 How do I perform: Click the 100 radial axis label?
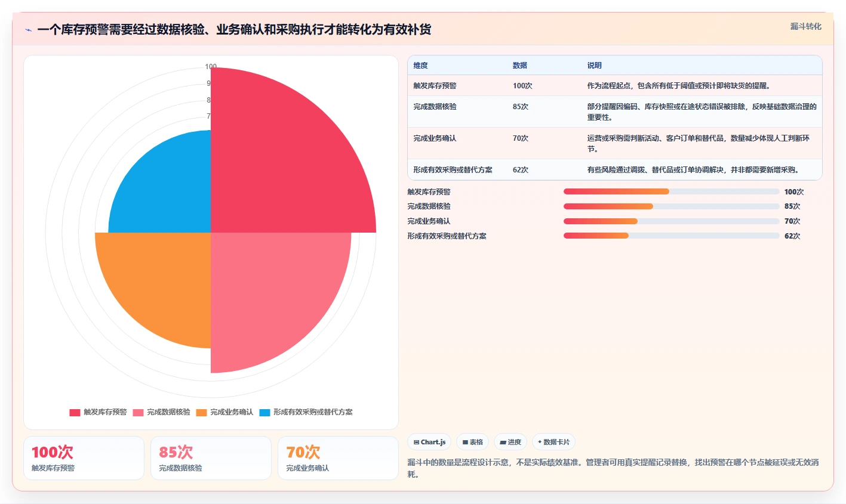(x=211, y=67)
